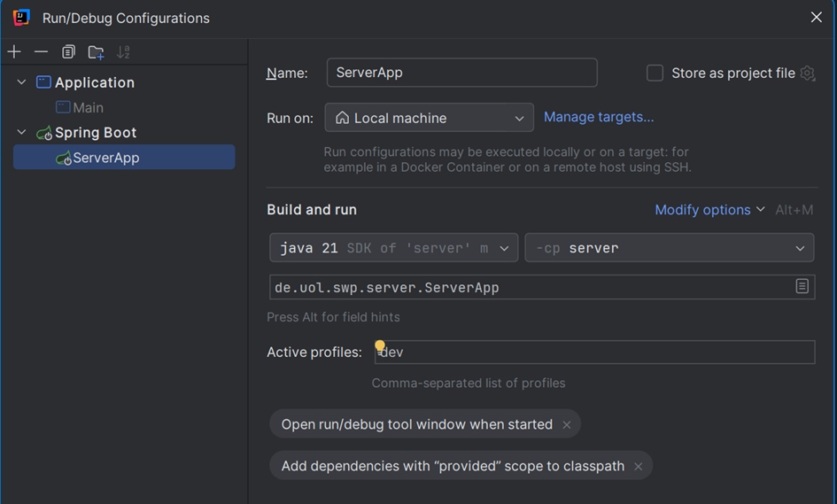Enable the Store as project file checkbox

[655, 74]
